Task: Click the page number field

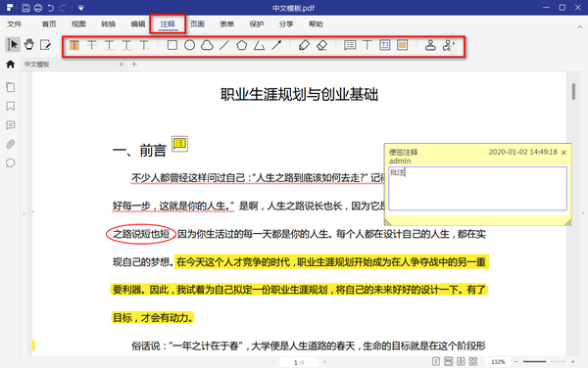Action: 299,362
